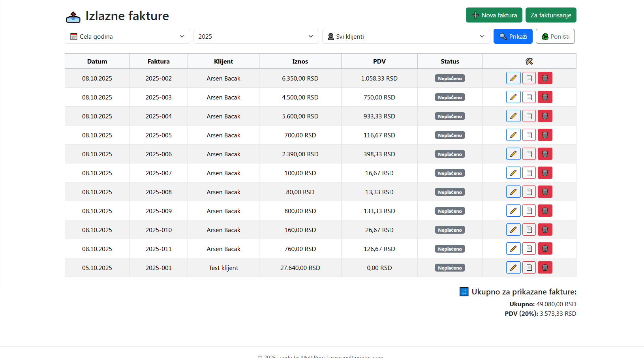
Task: Open the Za fakturisanje page
Action: [550, 15]
